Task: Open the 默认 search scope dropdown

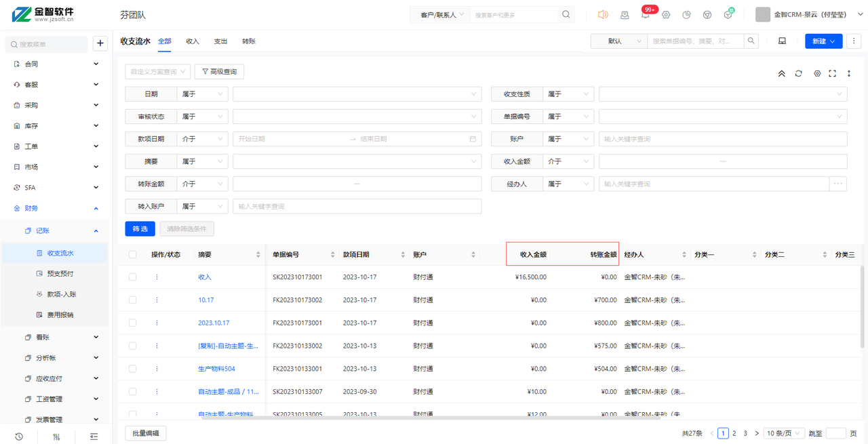Action: click(618, 41)
